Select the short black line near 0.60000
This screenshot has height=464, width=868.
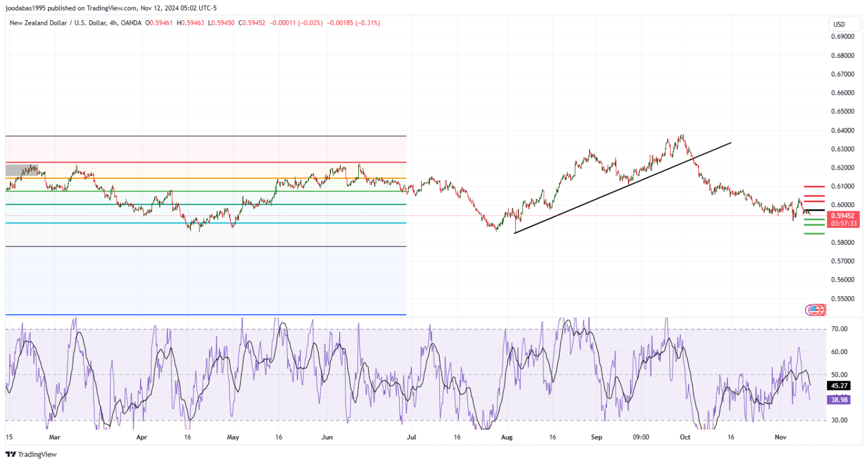[x=814, y=210]
